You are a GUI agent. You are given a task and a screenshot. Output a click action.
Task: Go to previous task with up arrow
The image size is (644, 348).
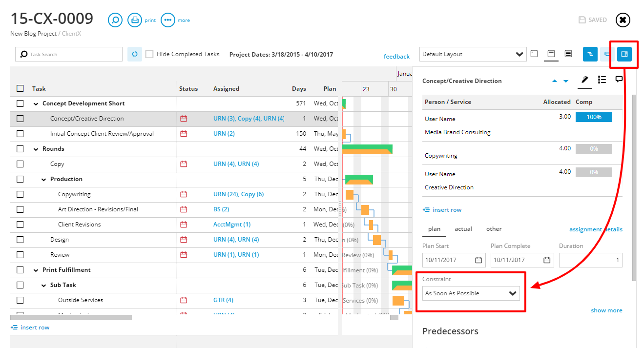(554, 81)
